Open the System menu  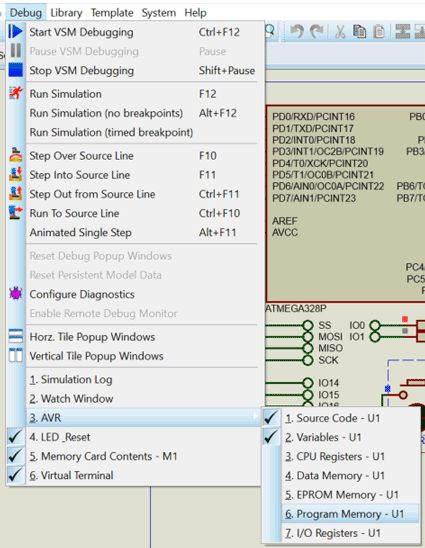tap(159, 13)
